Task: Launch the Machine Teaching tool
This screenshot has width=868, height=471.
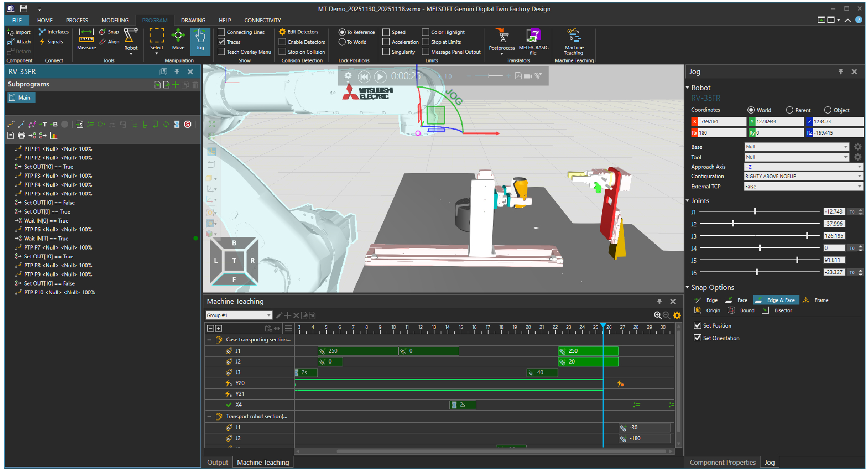Action: coord(574,41)
